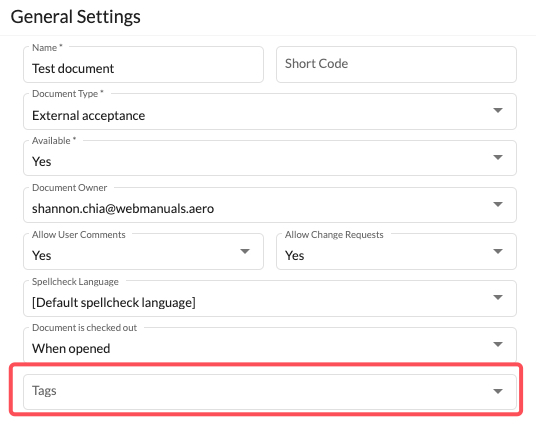Open the Spellcheck Language combo box
Image resolution: width=536 pixels, height=428 pixels.
[x=270, y=299]
